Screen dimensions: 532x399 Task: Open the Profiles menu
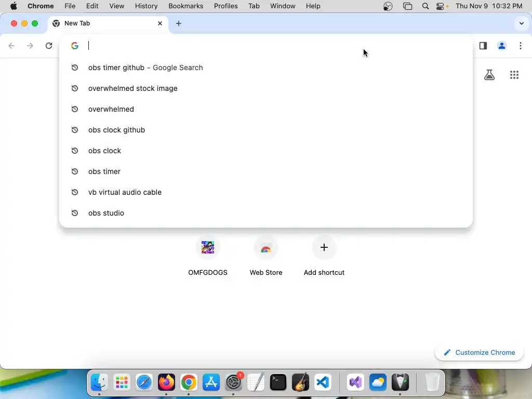226,6
